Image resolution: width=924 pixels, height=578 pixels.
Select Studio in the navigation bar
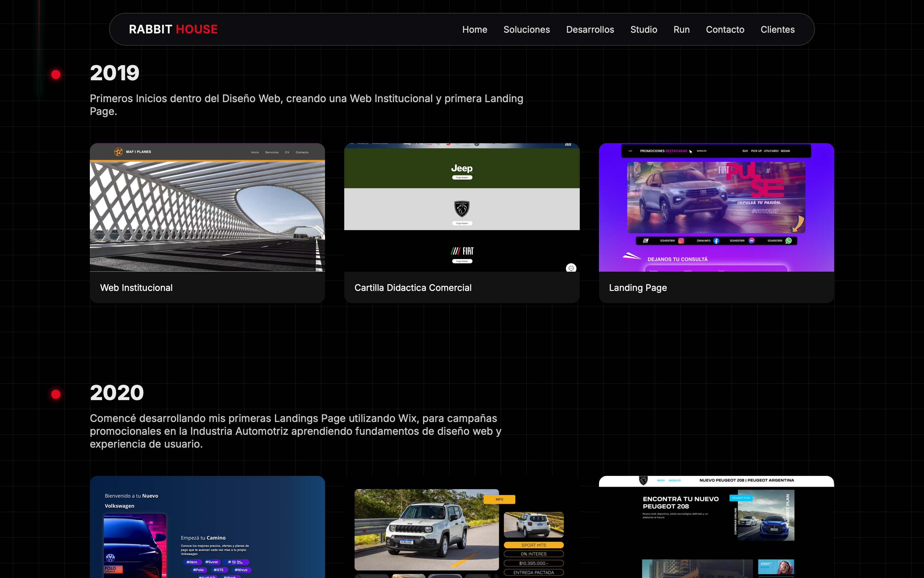(x=644, y=30)
